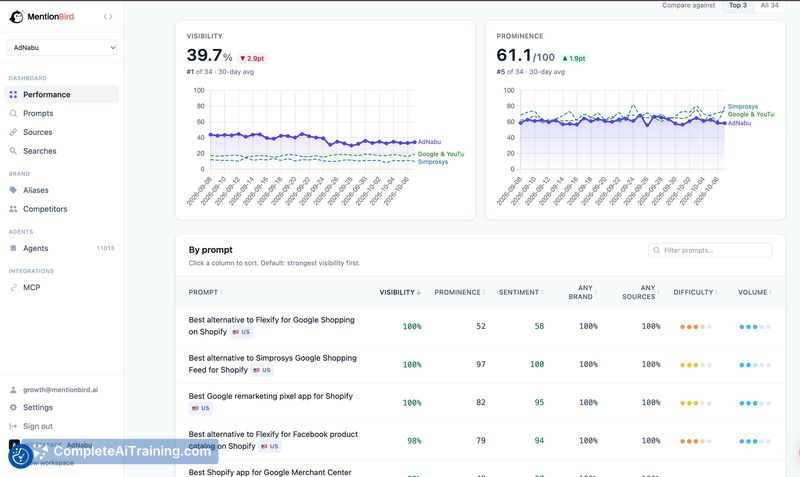The image size is (800, 477).
Task: Click the Sources link icon
Action: [x=13, y=132]
